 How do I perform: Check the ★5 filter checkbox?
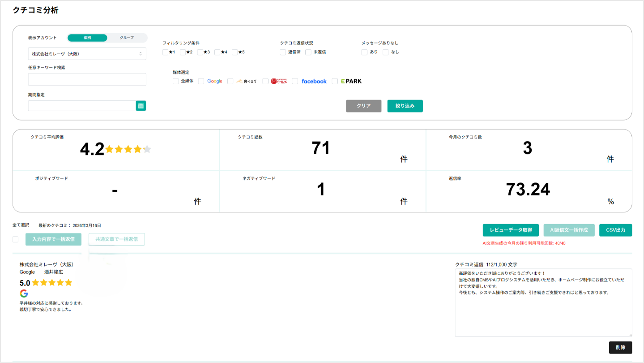click(235, 52)
